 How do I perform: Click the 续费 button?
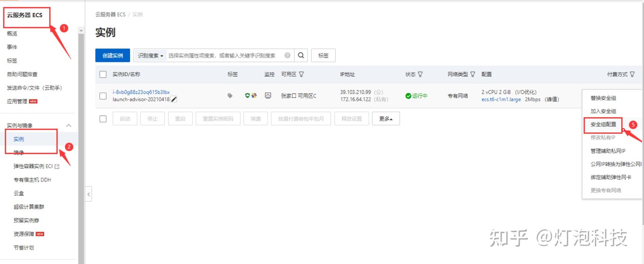click(256, 119)
